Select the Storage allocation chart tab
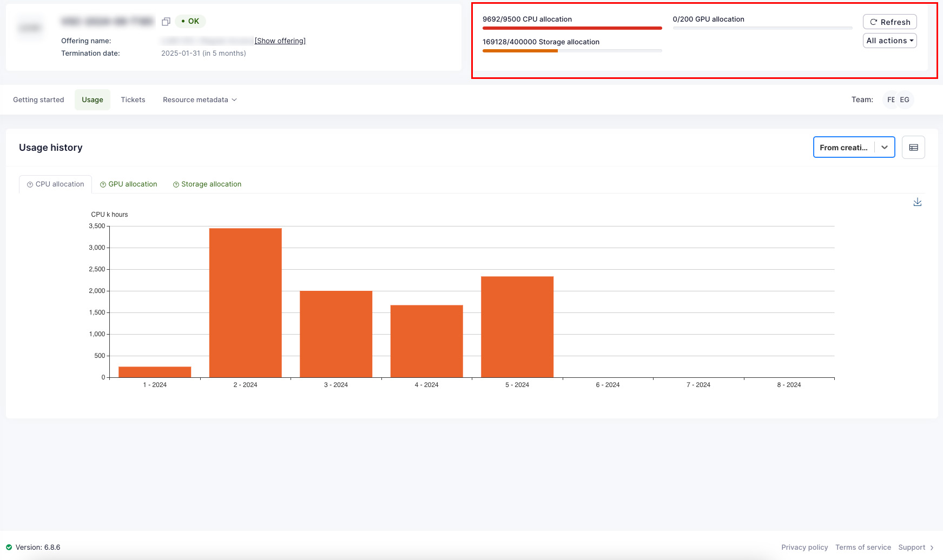This screenshot has width=943, height=560. 211,184
